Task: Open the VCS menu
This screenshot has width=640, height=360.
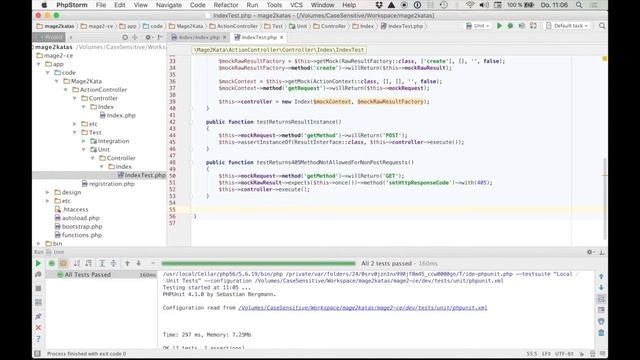Action: (296, 5)
